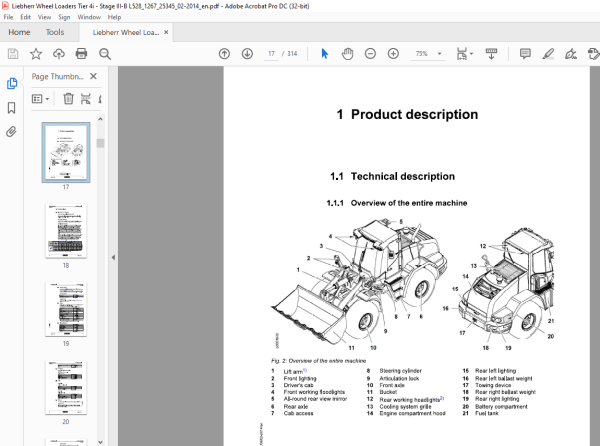
Task: Click the stamp tool icon at toolbar end
Action: 593,54
